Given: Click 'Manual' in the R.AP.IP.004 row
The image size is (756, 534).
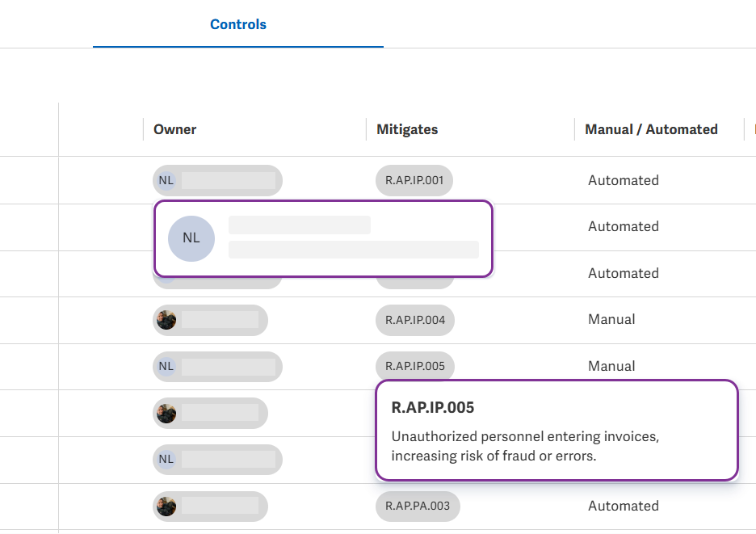Looking at the screenshot, I should tap(611, 319).
